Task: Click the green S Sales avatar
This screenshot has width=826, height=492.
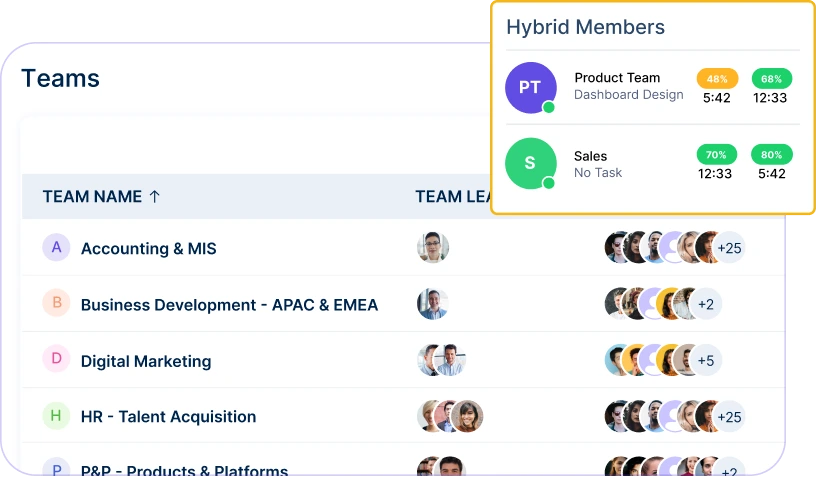Action: tap(530, 163)
